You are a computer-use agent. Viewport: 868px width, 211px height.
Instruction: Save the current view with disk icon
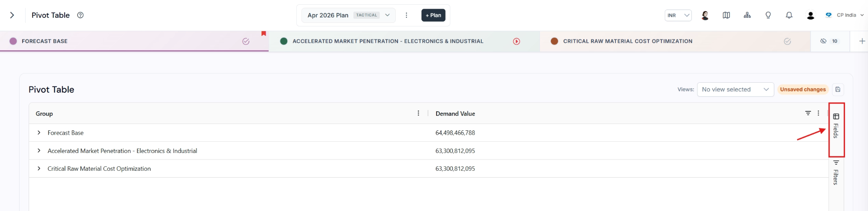(x=838, y=90)
